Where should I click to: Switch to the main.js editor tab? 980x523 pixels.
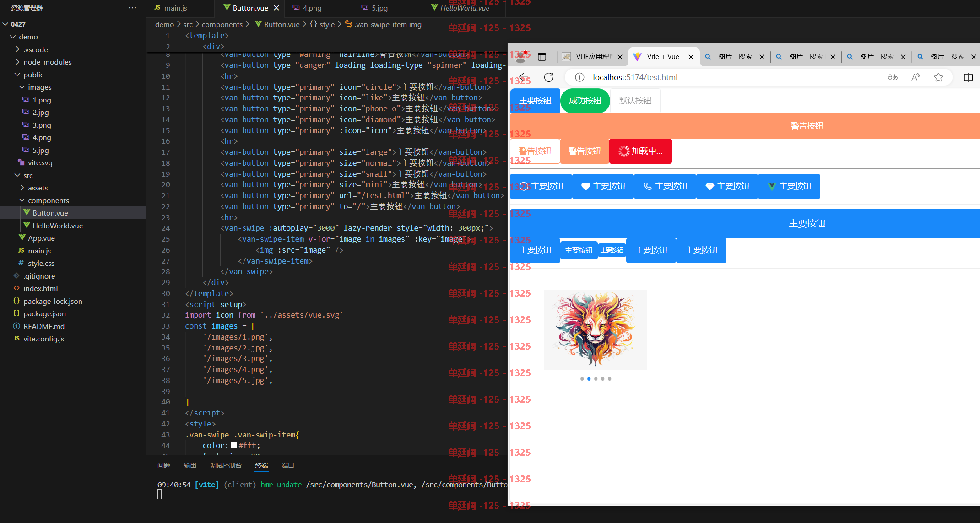[x=175, y=8]
